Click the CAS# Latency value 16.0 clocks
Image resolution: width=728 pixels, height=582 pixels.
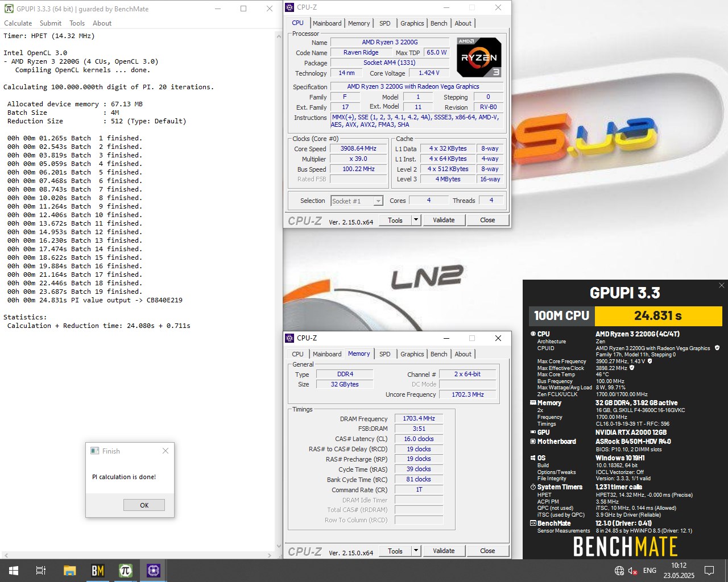click(x=419, y=439)
